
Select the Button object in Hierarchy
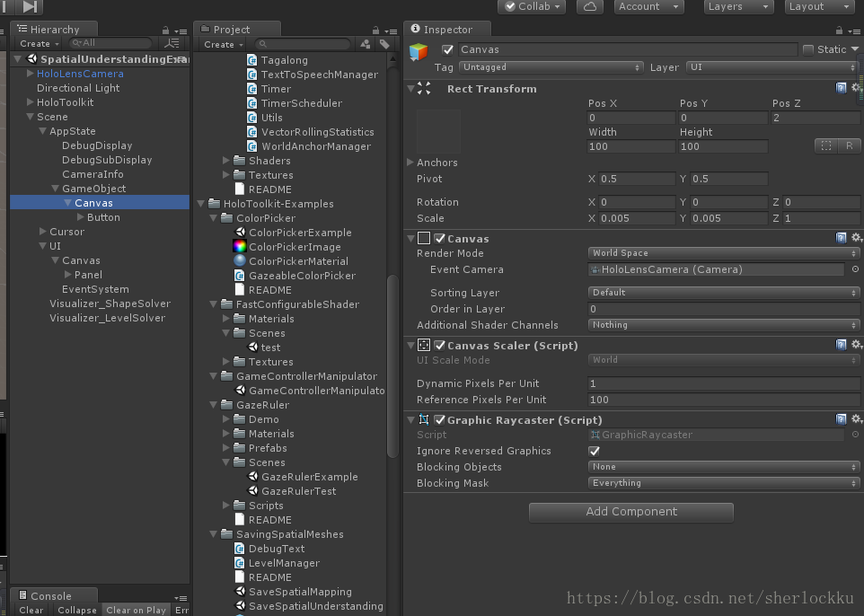[103, 217]
